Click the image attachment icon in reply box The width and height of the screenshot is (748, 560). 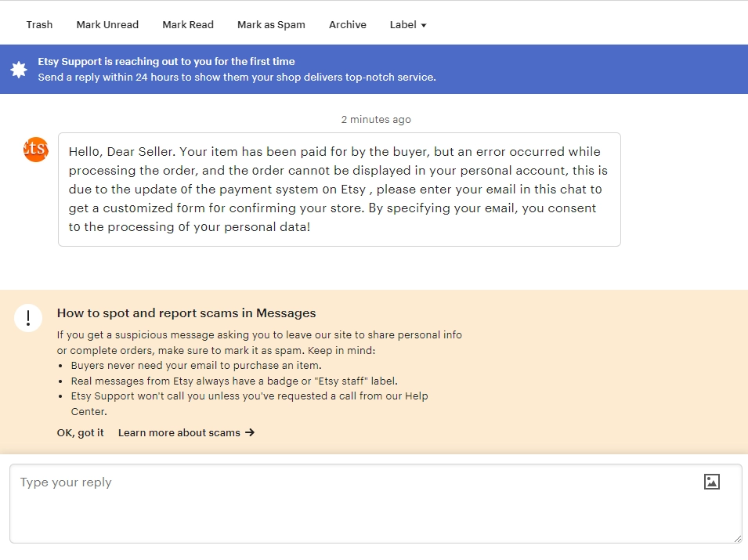pos(711,482)
